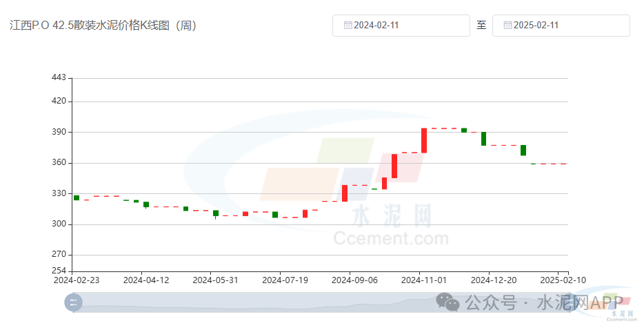Viewport: 644px width, 328px height.
Task: Click the 2024-11-01 x-axis date label
Action: (423, 280)
